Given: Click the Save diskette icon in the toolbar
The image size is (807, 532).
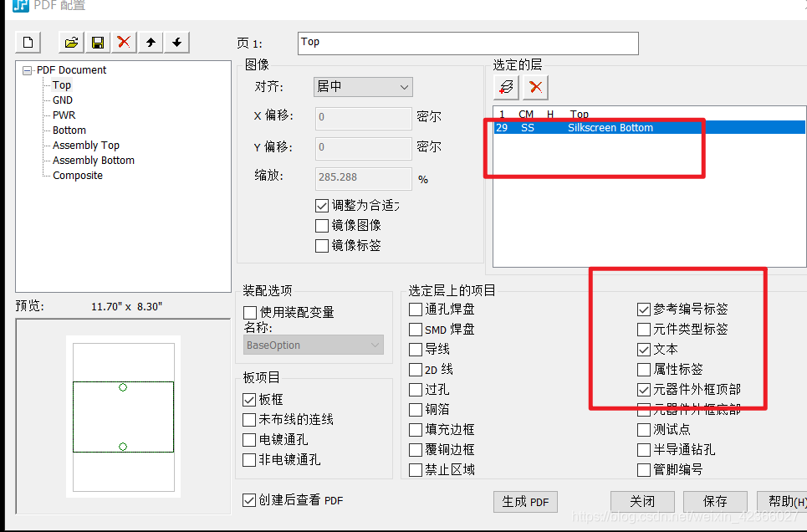Looking at the screenshot, I should pyautogui.click(x=97, y=42).
